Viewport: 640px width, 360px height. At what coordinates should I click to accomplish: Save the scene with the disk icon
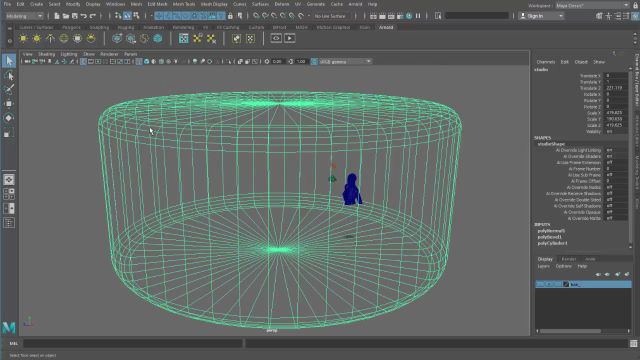point(75,16)
